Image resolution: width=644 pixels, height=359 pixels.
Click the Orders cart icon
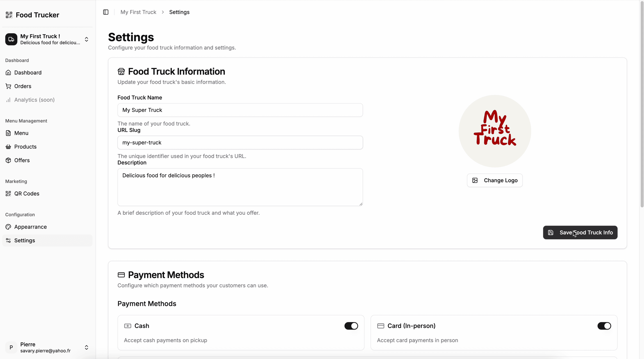(x=8, y=86)
